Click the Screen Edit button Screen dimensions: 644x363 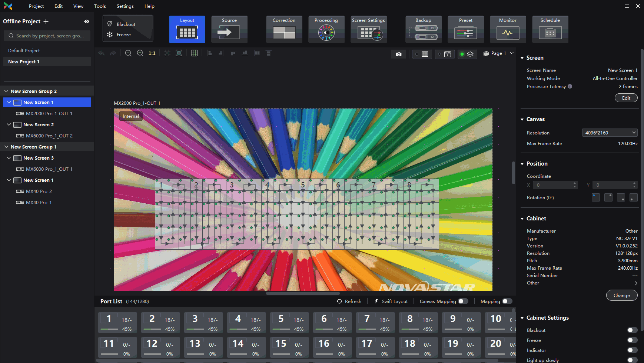tap(626, 98)
